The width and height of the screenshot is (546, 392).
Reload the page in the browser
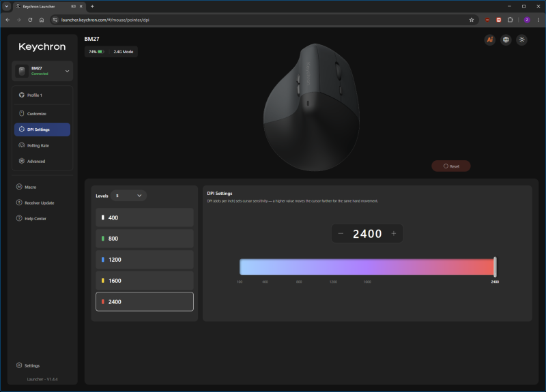click(x=30, y=20)
